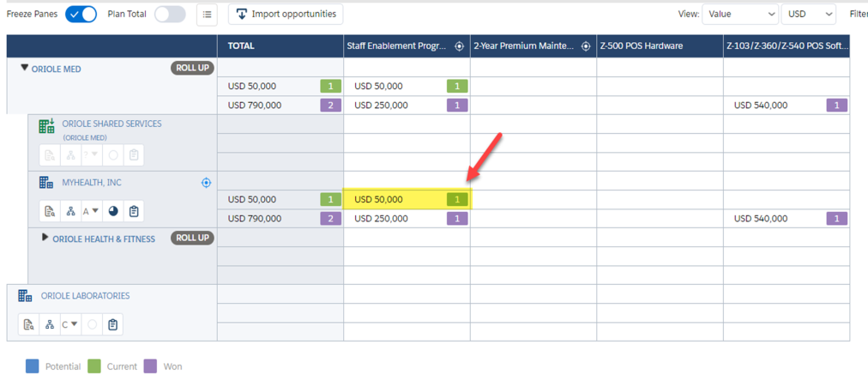This screenshot has height=381, width=868.
Task: Click the building icon next to ORIOLE LABORATORIES
Action: [26, 296]
